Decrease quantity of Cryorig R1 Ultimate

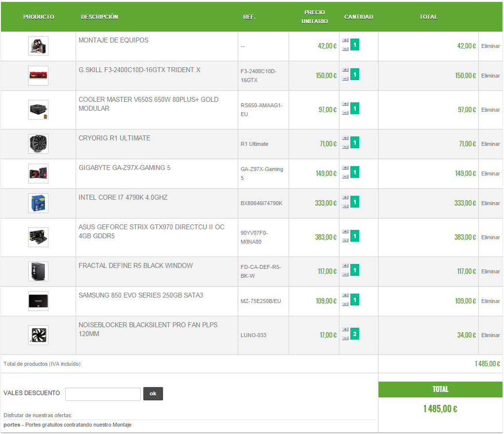pyautogui.click(x=345, y=147)
